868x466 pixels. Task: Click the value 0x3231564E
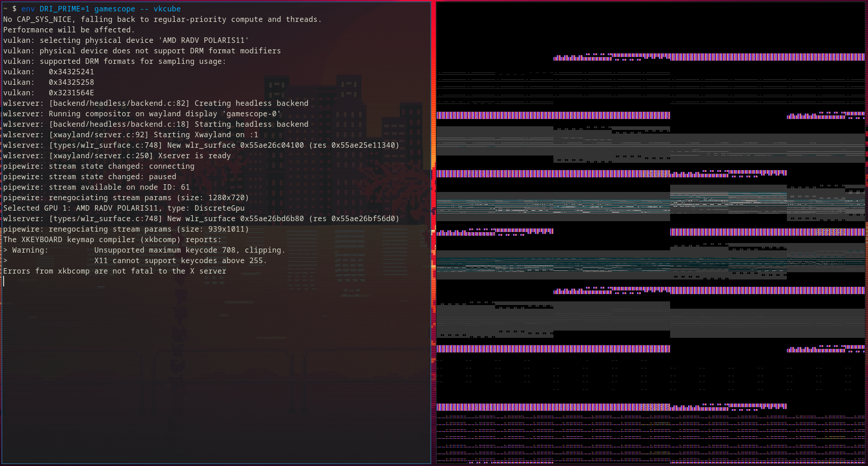[x=71, y=93]
